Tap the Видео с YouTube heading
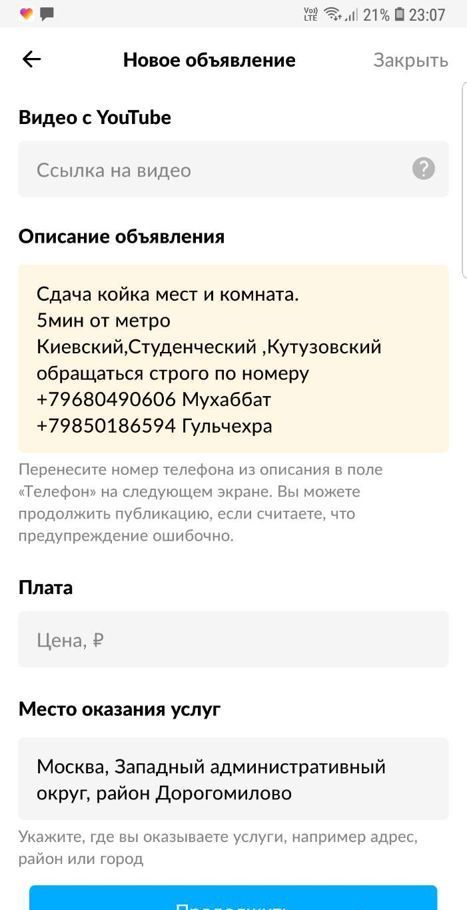Viewport: 467px width, 910px height. click(x=95, y=118)
